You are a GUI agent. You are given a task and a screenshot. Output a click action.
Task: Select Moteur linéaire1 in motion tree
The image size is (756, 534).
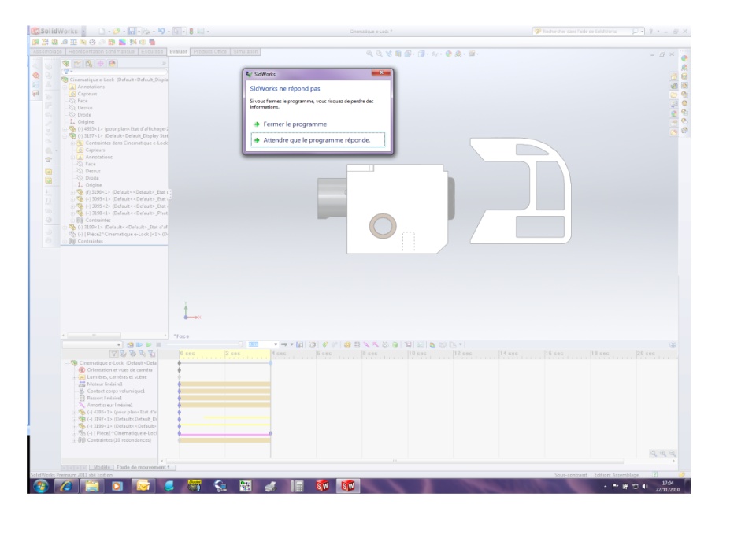105,384
